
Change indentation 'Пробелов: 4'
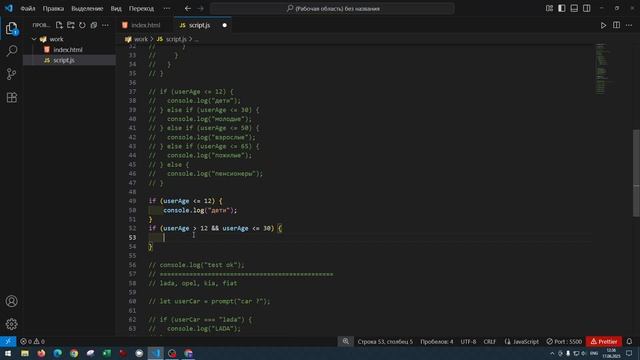pyautogui.click(x=437, y=341)
